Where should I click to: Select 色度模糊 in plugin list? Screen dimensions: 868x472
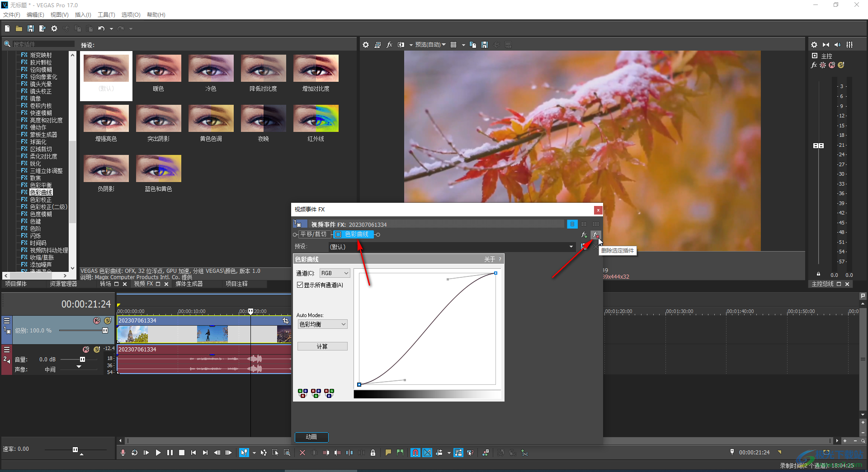pyautogui.click(x=41, y=214)
